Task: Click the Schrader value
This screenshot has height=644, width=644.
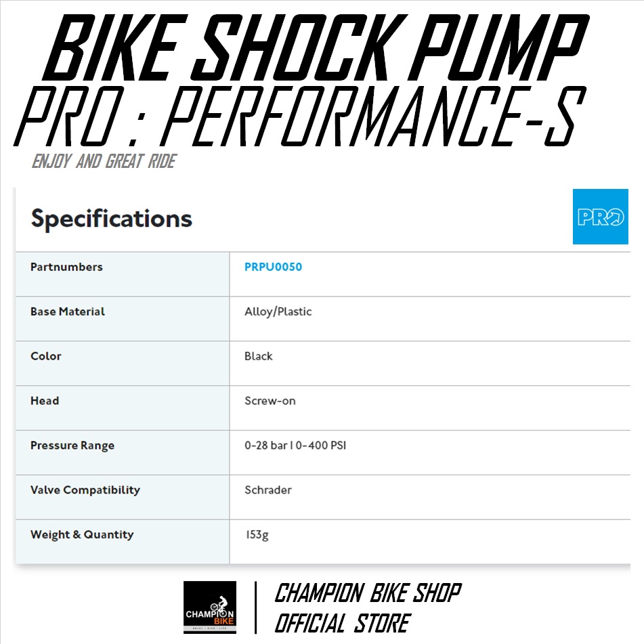Action: (x=268, y=490)
